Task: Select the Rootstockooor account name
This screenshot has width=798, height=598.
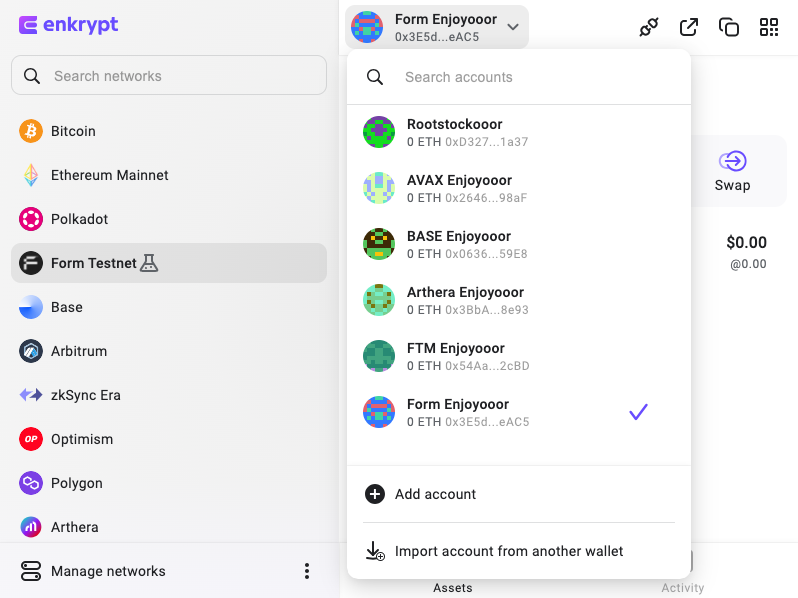Action: (454, 124)
